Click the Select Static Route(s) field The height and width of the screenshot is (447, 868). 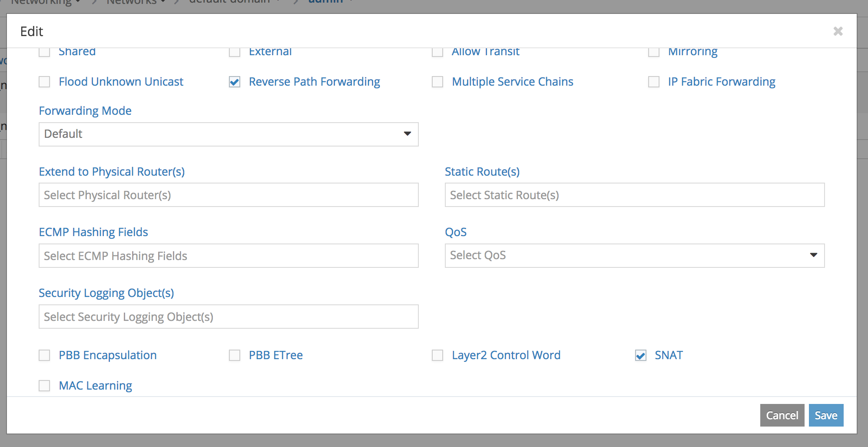click(634, 195)
